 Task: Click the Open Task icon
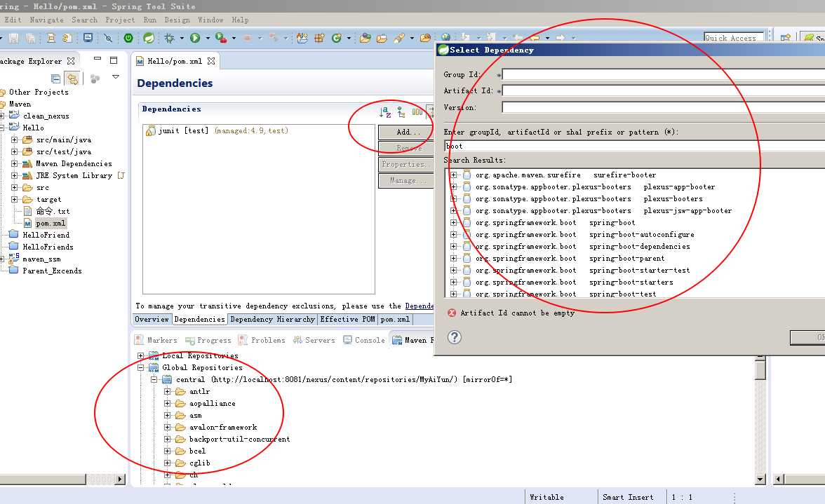[x=382, y=38]
